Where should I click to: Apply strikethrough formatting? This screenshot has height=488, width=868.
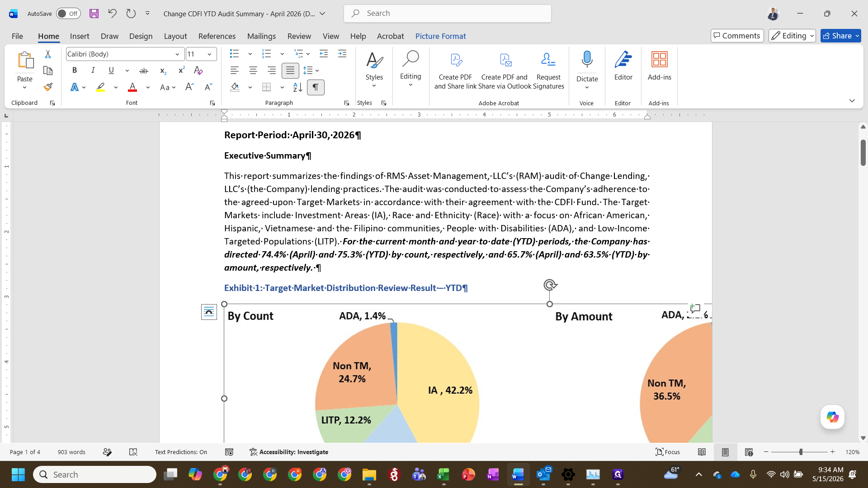144,70
